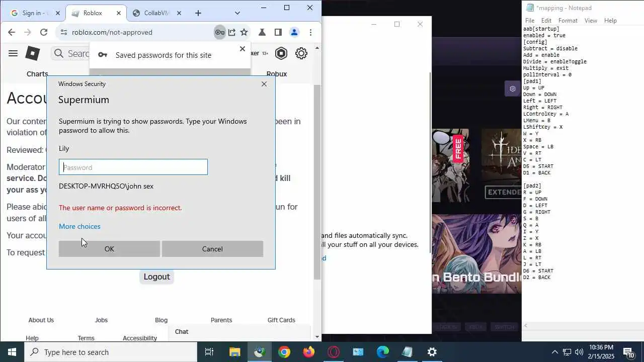Open Notepad Help menu
Viewport: 644px width, 362px height.
610,21
